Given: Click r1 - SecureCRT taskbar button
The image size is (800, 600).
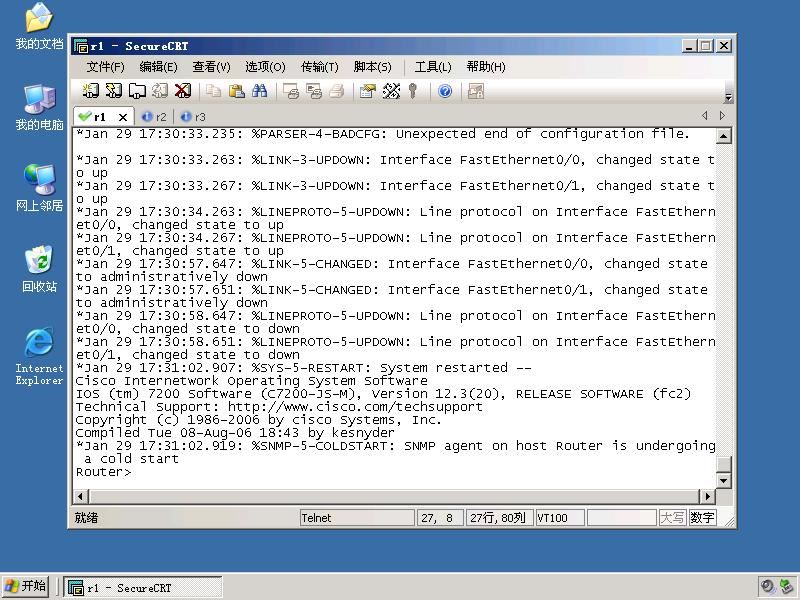Looking at the screenshot, I should click(142, 587).
